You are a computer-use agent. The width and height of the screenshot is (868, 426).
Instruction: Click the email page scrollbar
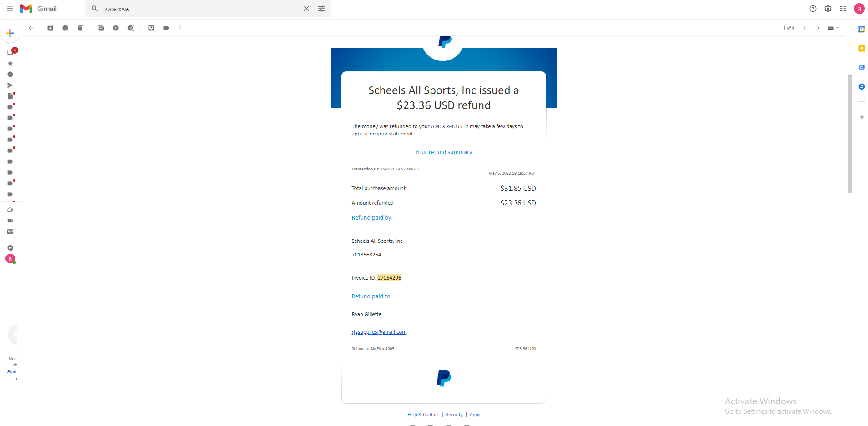tap(849, 134)
